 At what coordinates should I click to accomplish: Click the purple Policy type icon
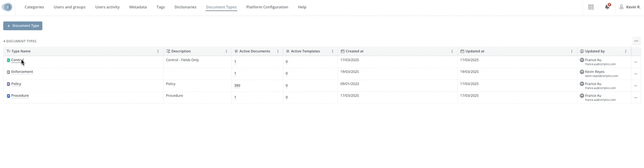pyautogui.click(x=8, y=84)
